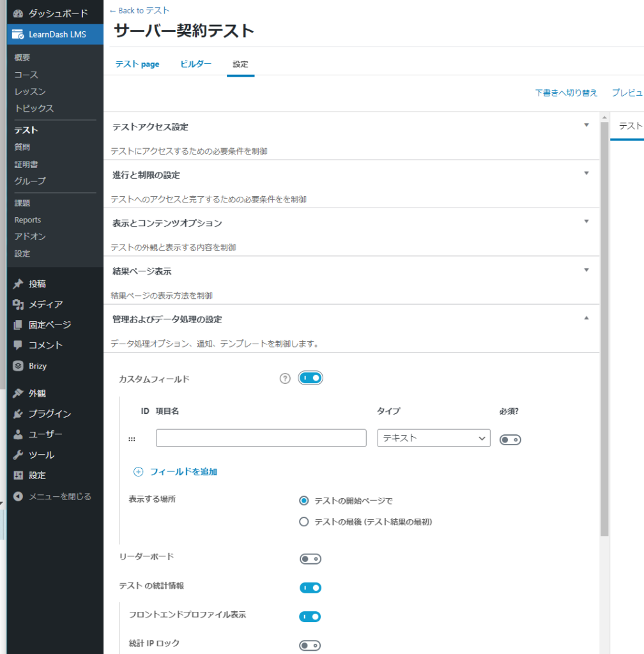Click the Brizy icon in sidebar
644x654 pixels.
[18, 366]
